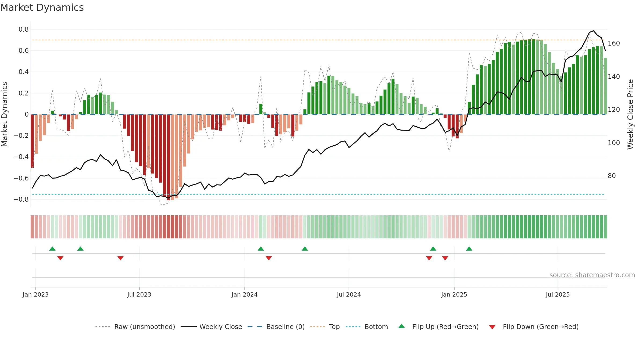Viewport: 644px width, 362px height.
Task: Select the flip-down marker just before Jul 2023
Action: (x=120, y=258)
